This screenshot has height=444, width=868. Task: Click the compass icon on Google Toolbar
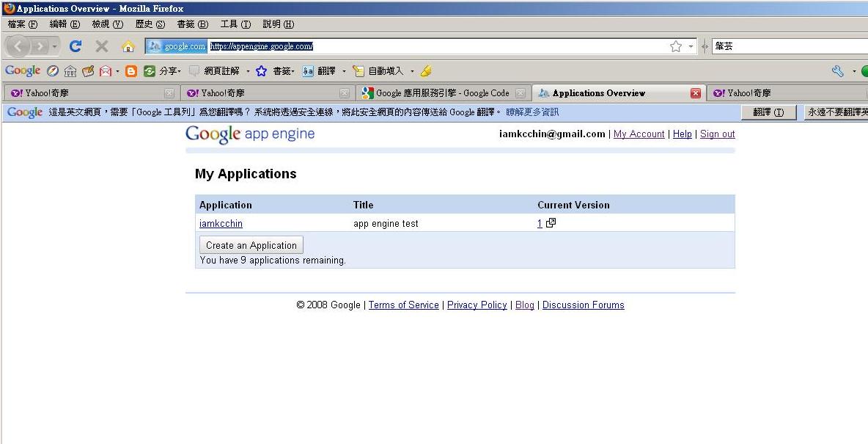point(53,71)
